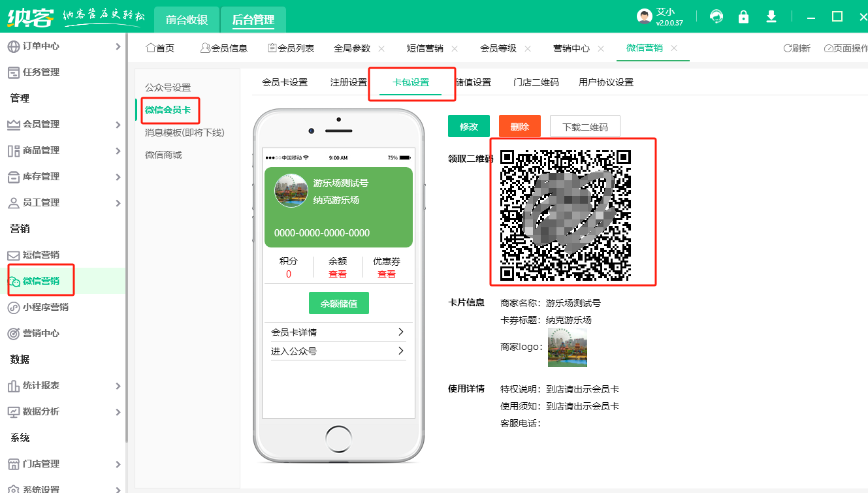Screen dimensions: 868x493
Task: Click the lock screen padlock icon
Action: (743, 16)
